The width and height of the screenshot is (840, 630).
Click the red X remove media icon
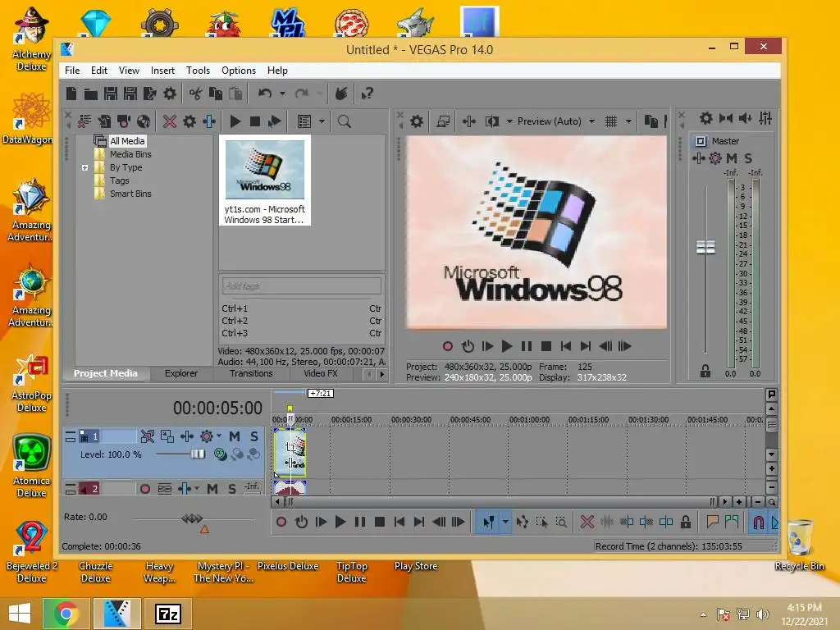point(169,121)
